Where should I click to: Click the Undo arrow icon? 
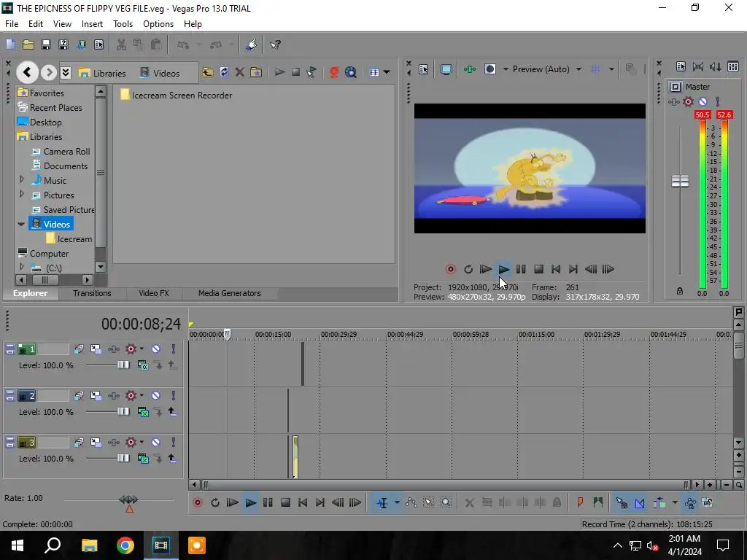click(183, 44)
